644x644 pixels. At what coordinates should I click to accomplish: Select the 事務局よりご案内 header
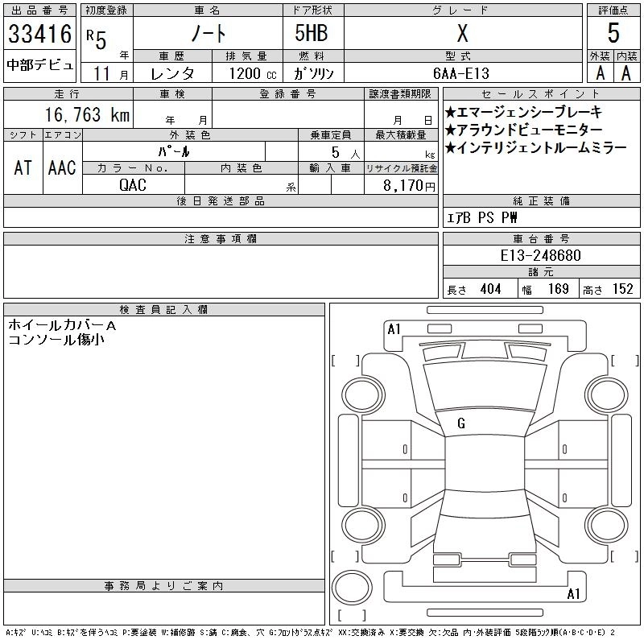tap(164, 586)
